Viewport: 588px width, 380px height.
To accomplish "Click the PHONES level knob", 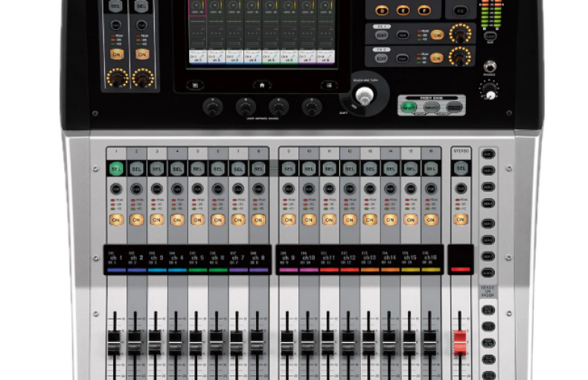I will click(490, 90).
